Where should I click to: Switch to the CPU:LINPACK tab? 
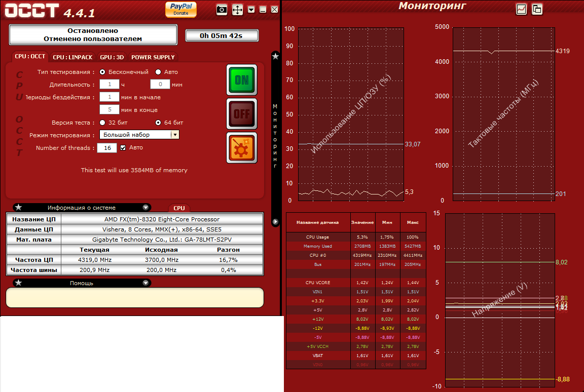[x=72, y=57]
